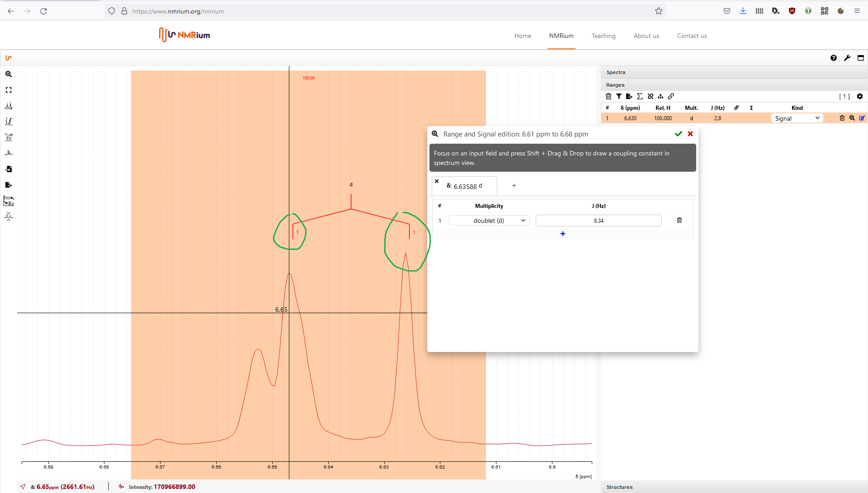Open the NMRium nav tab
This screenshot has width=868, height=493.
coord(561,36)
